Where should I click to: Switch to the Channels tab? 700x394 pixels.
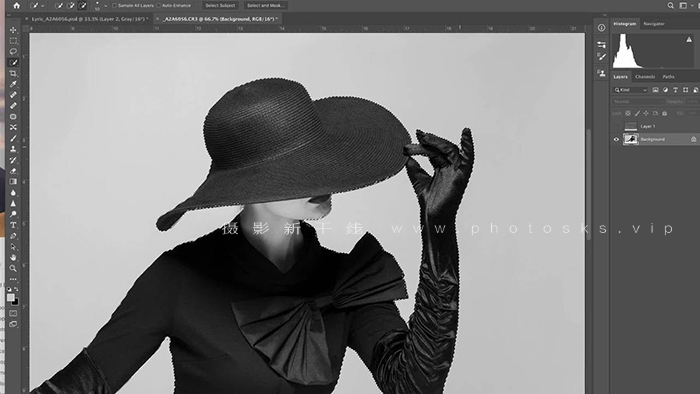tap(645, 77)
